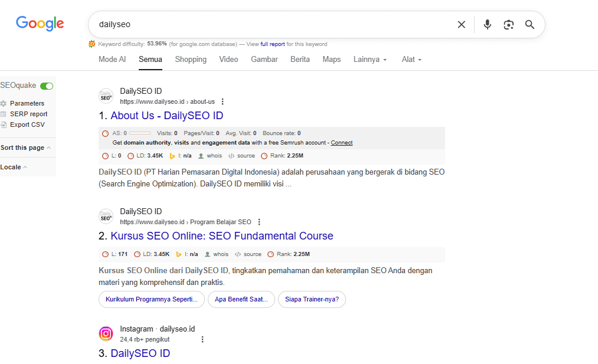This screenshot has width=598, height=364.
Task: Open the Shopping tab
Action: (191, 60)
